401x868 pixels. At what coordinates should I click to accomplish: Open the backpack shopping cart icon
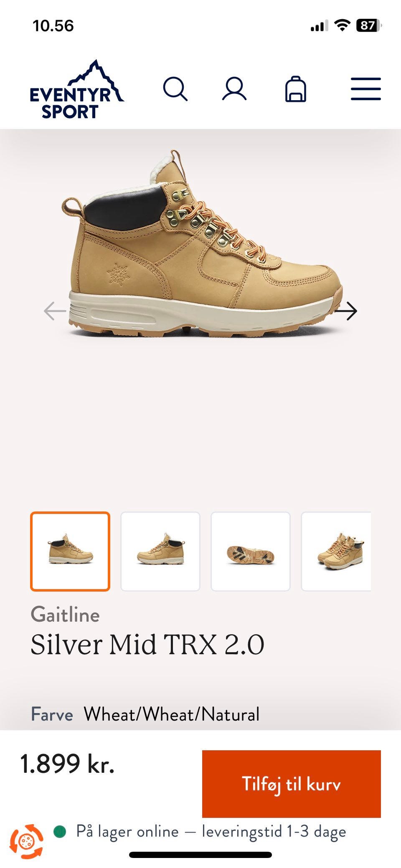click(x=296, y=89)
